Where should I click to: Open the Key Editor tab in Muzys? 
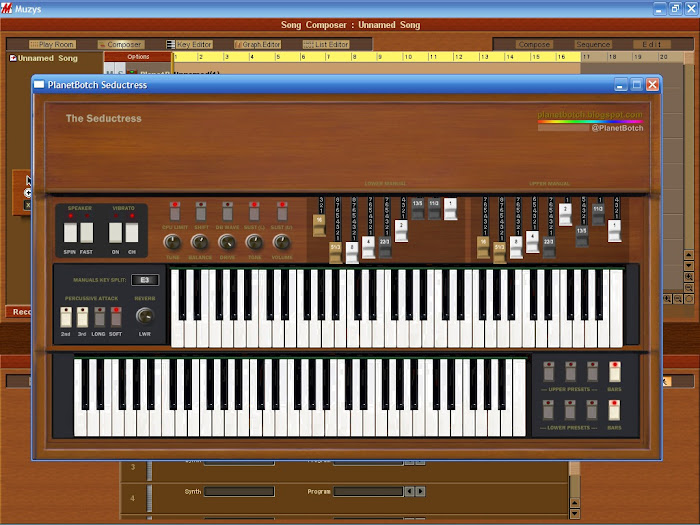click(189, 44)
